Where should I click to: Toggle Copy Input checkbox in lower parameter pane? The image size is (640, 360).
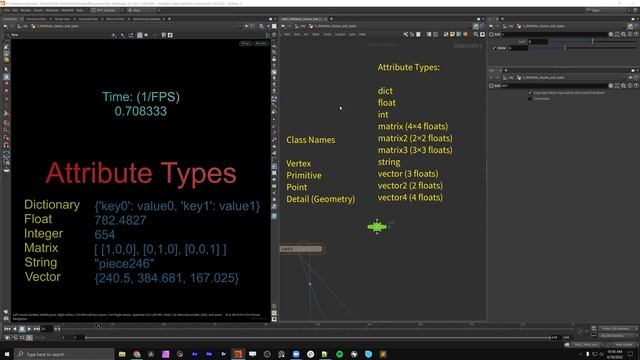point(530,93)
